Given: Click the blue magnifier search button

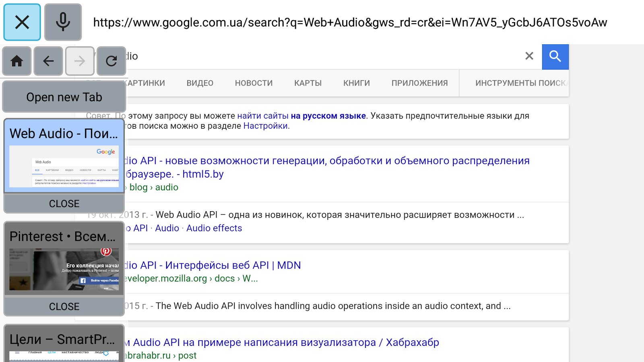Looking at the screenshot, I should pos(555,57).
